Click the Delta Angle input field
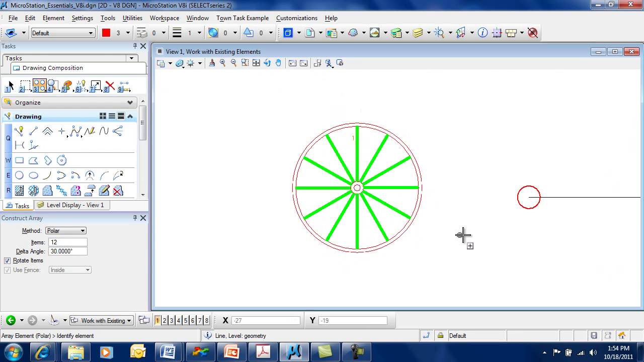This screenshot has width=644, height=362. tap(68, 251)
